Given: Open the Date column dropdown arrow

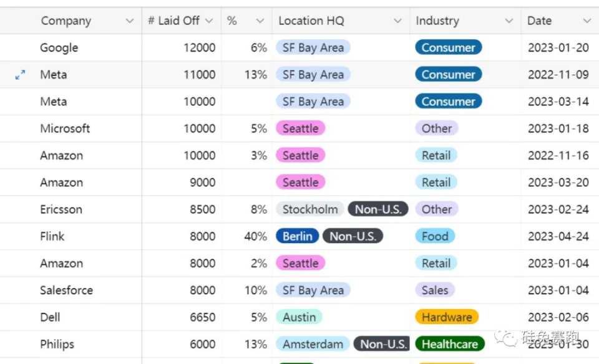Looking at the screenshot, I should click(587, 21).
